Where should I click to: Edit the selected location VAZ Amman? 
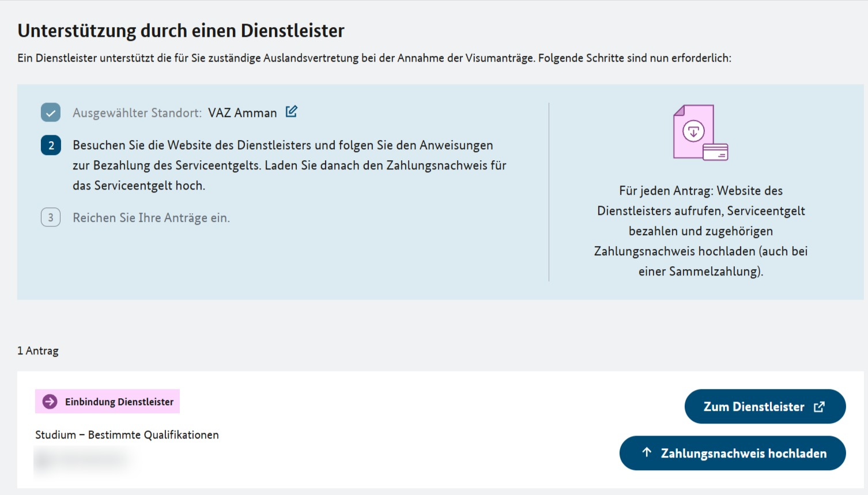(x=292, y=112)
